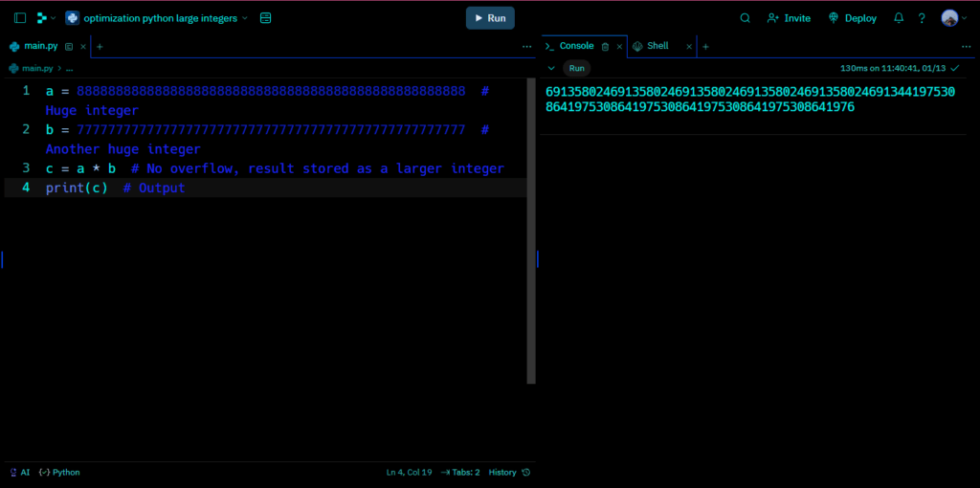The image size is (980, 488).
Task: Add a new tab beside Shell
Action: click(x=705, y=46)
